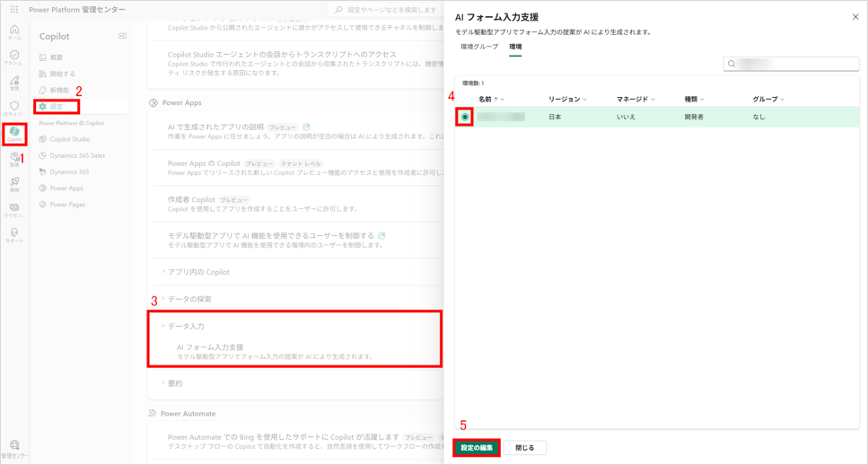The image size is (868, 465).
Task: Click the 開始する icon in Copilot menu
Action: pos(42,73)
